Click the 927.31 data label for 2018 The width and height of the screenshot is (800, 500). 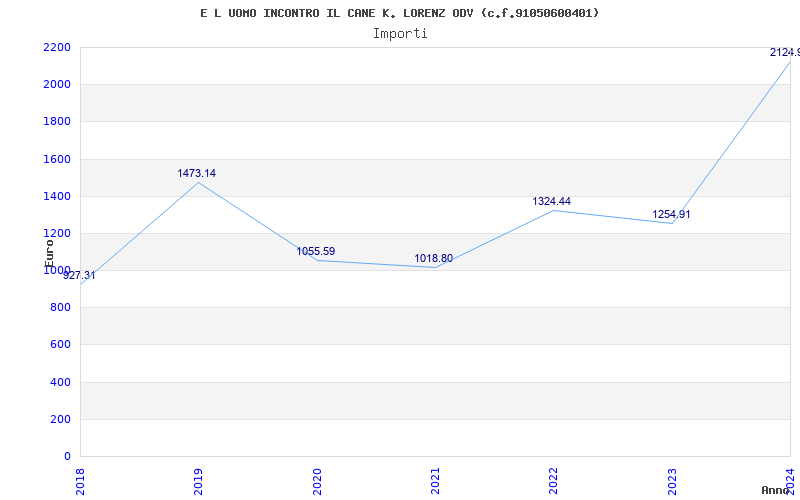pos(80,275)
